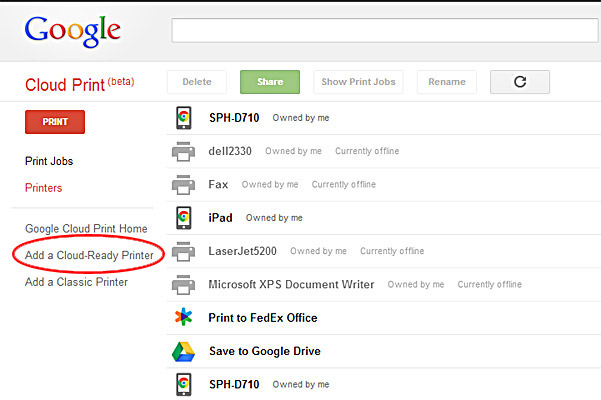Select Print to FedEx Office
Image resolution: width=601 pixels, height=400 pixels.
tap(263, 318)
